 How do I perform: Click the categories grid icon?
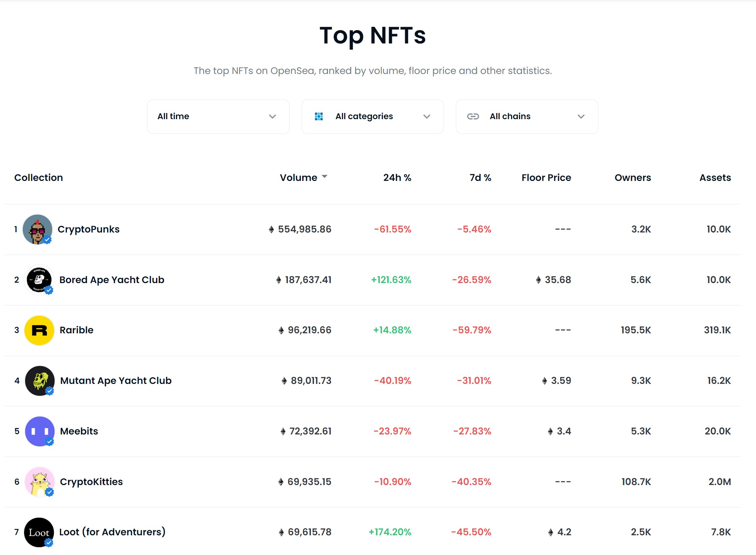pyautogui.click(x=319, y=116)
